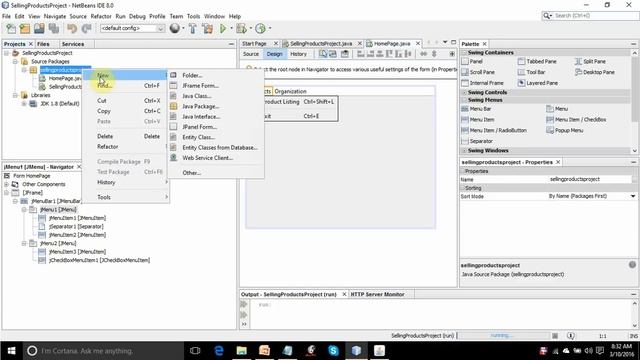Select Menu Bar in Swing Menus palette
The image size is (640, 360).
coord(476,109)
